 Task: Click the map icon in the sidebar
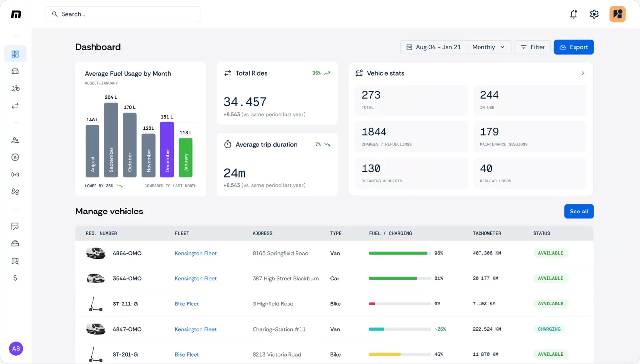coord(15,260)
